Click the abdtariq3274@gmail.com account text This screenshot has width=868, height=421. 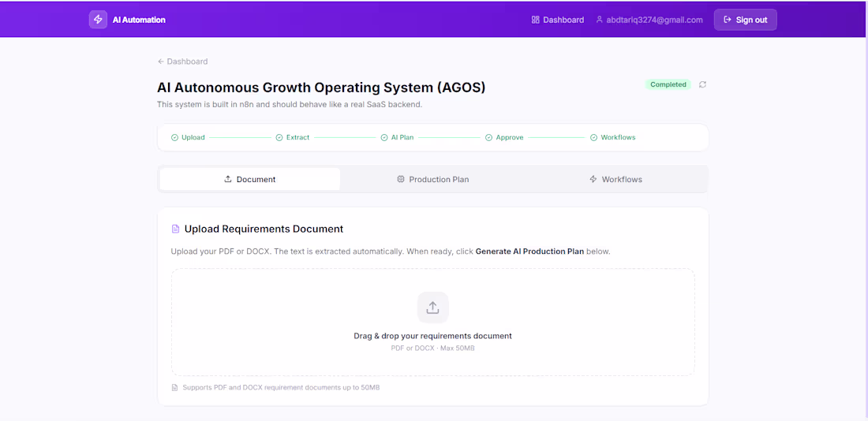point(654,20)
